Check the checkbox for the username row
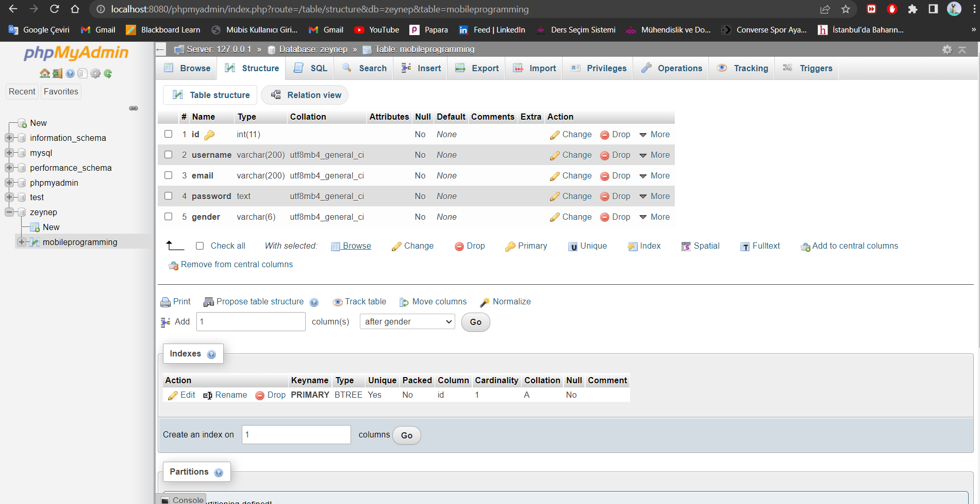 point(168,154)
